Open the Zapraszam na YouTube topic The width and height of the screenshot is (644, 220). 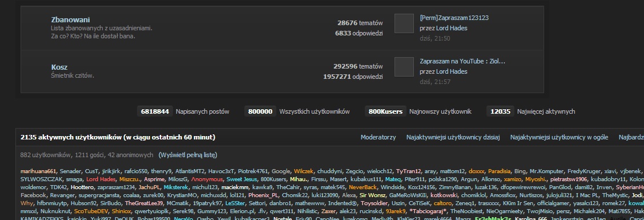coord(462,61)
